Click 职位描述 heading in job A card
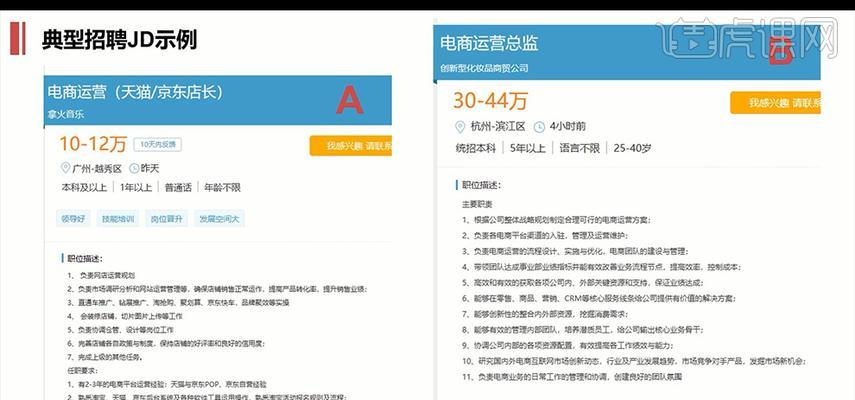This screenshot has width=855, height=400. click(85, 258)
